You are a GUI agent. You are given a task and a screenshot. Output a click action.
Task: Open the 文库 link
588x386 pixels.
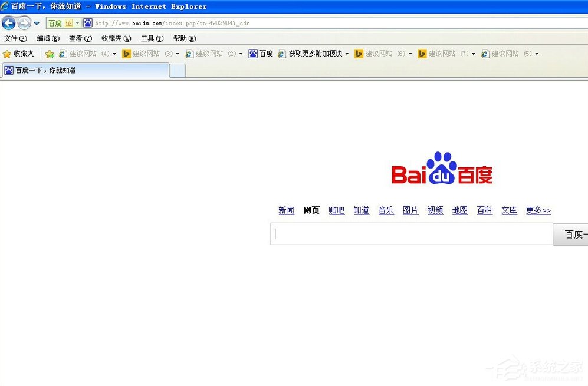509,210
